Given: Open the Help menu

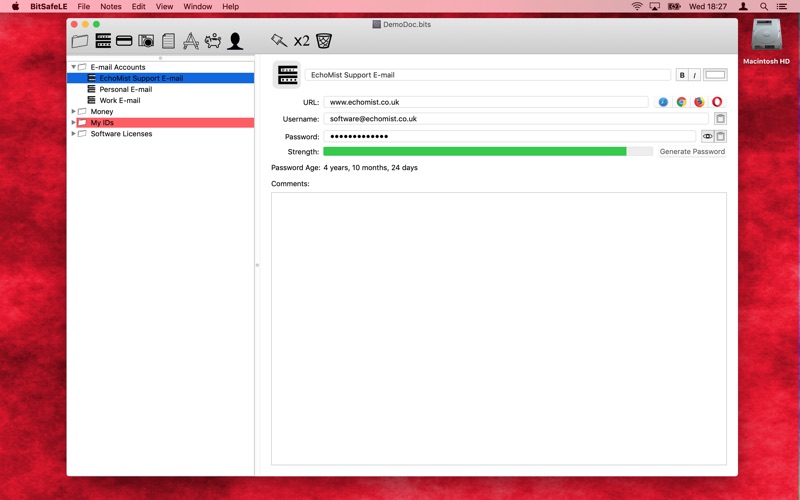Looking at the screenshot, I should (x=230, y=7).
